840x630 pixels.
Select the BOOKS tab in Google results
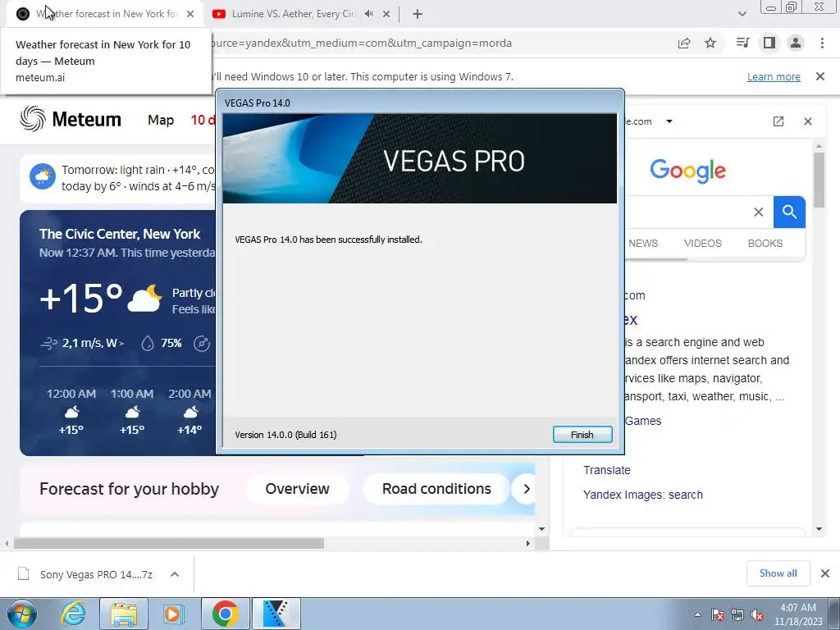765,243
